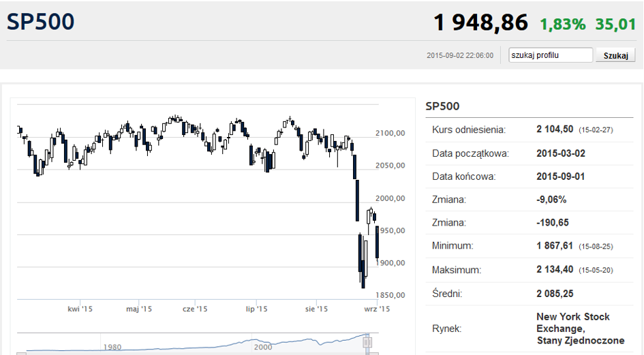Click the Data końcowa date 2015-09-01
Viewport: 644px width, 355px height.
pos(561,176)
